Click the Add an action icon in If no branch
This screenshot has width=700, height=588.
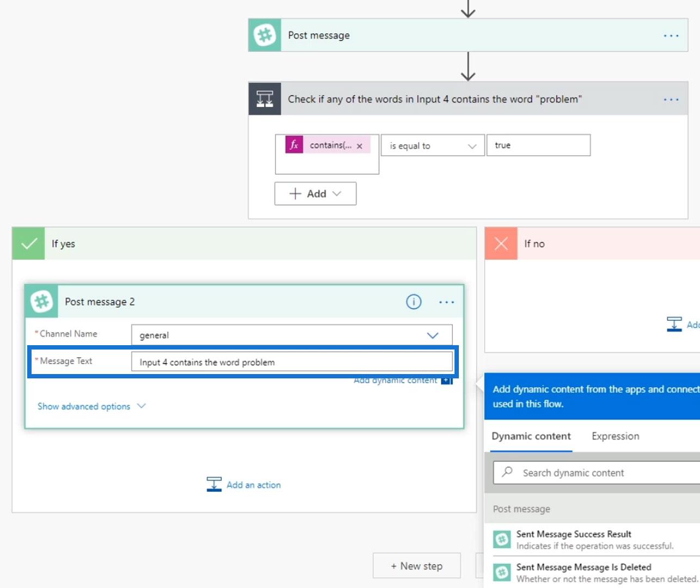click(674, 324)
